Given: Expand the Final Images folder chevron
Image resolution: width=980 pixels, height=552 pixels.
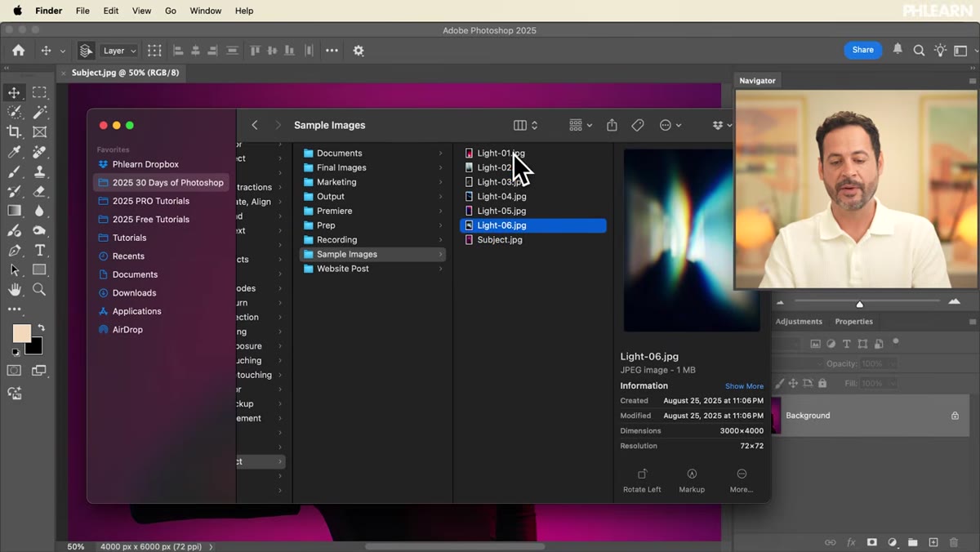Looking at the screenshot, I should click(x=440, y=167).
